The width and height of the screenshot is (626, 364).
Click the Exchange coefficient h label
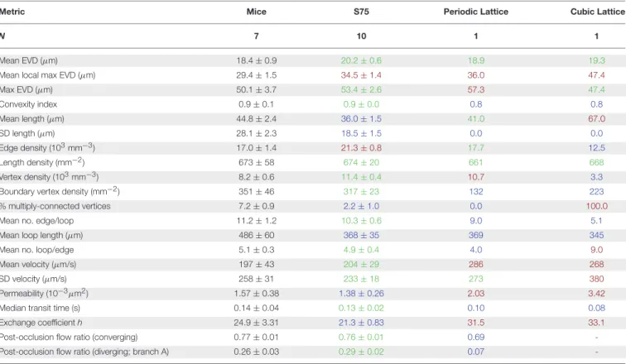tap(41, 323)
